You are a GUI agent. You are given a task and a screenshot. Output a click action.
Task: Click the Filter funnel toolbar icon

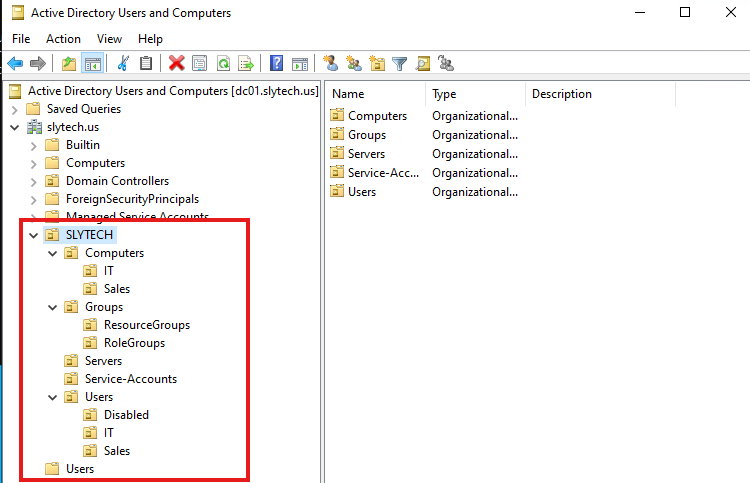(x=400, y=64)
